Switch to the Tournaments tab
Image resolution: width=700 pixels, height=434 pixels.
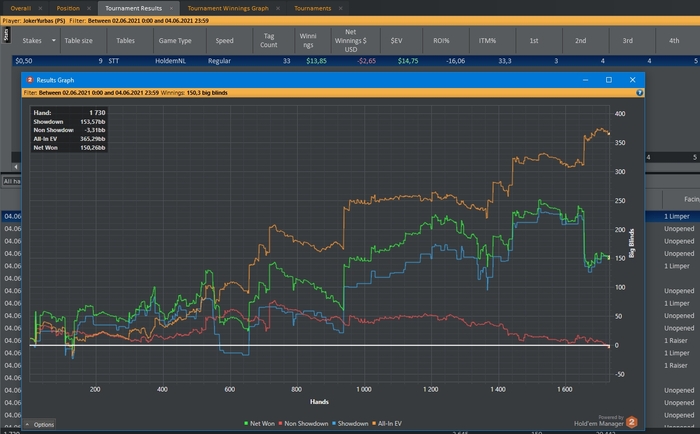pos(312,8)
